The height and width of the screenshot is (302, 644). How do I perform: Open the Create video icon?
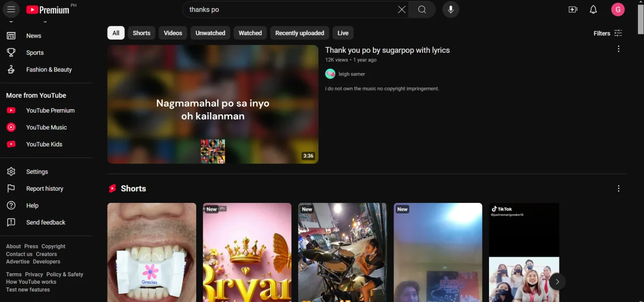[x=573, y=10]
